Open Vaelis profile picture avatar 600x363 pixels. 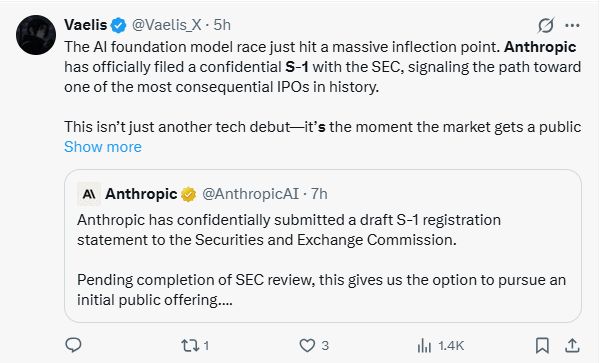(x=36, y=35)
